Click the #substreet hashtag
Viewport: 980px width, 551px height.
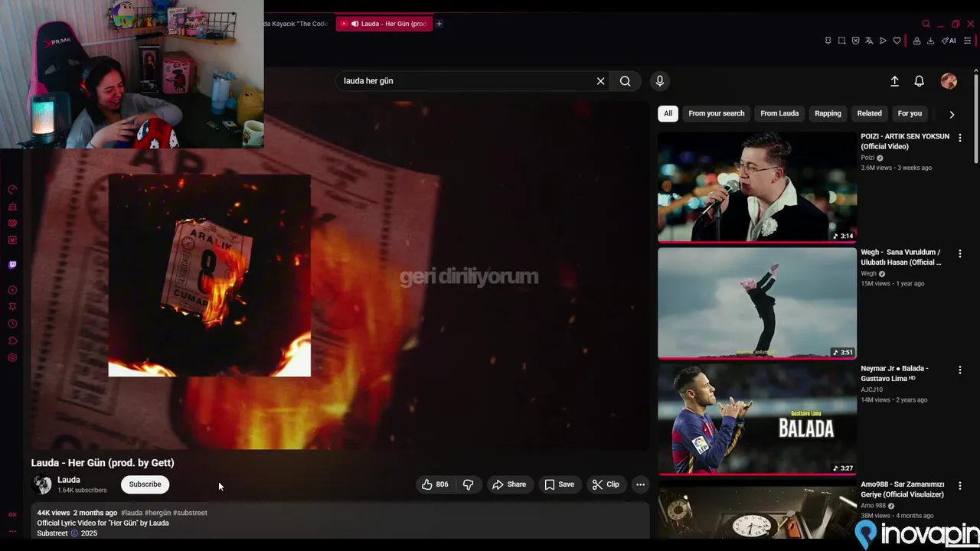[190, 513]
